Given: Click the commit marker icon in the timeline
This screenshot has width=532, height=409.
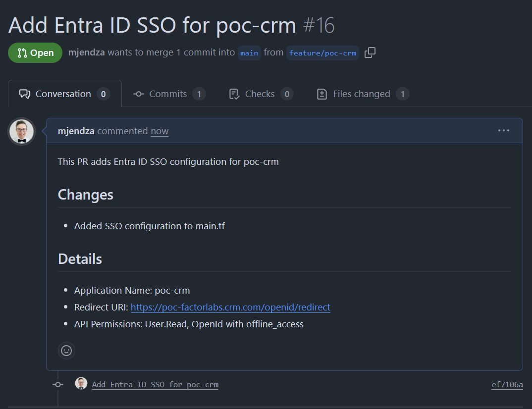Looking at the screenshot, I should [58, 385].
